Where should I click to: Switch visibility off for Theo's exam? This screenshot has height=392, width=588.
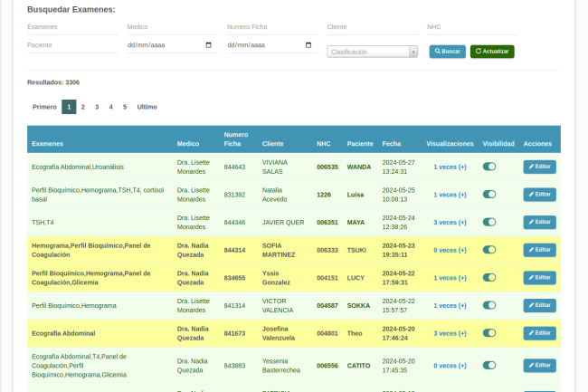click(489, 333)
